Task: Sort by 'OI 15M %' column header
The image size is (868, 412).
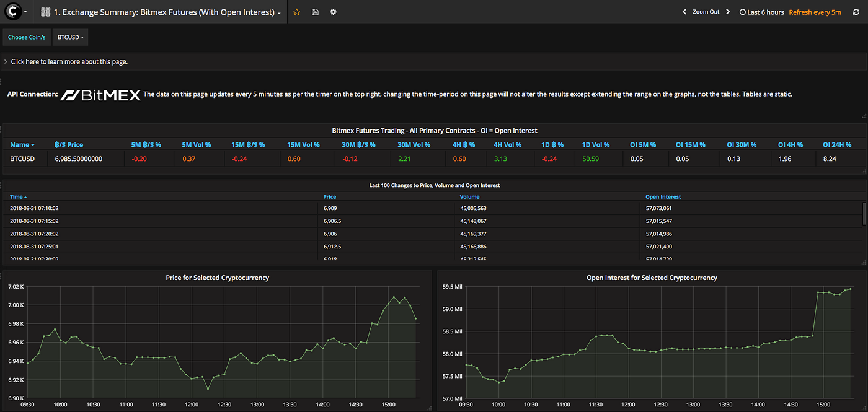Action: (x=690, y=144)
